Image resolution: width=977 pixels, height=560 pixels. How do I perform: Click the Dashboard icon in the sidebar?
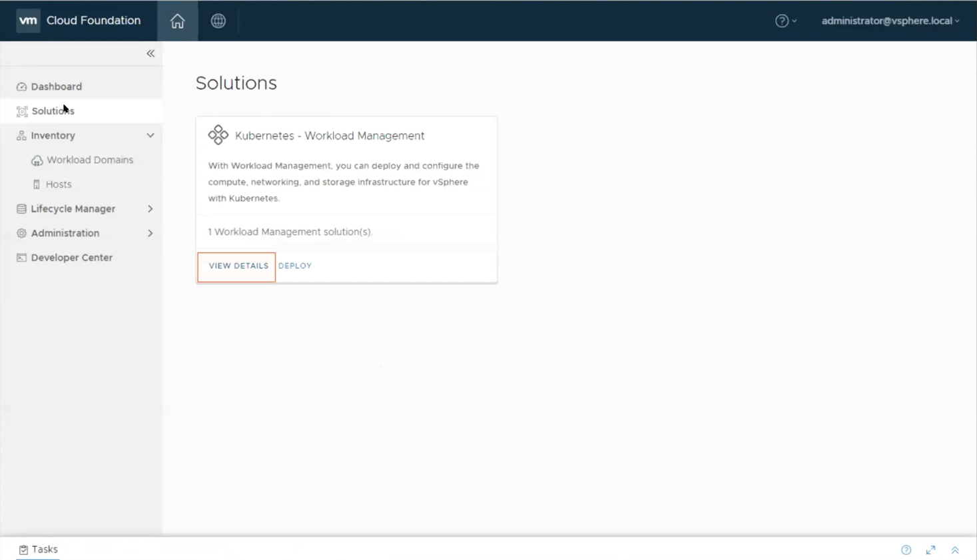21,87
